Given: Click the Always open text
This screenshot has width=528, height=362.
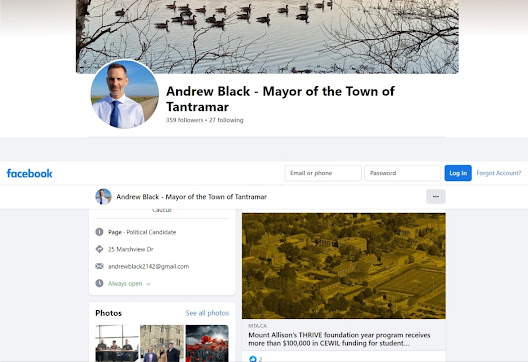Looking at the screenshot, I should pyautogui.click(x=125, y=284).
